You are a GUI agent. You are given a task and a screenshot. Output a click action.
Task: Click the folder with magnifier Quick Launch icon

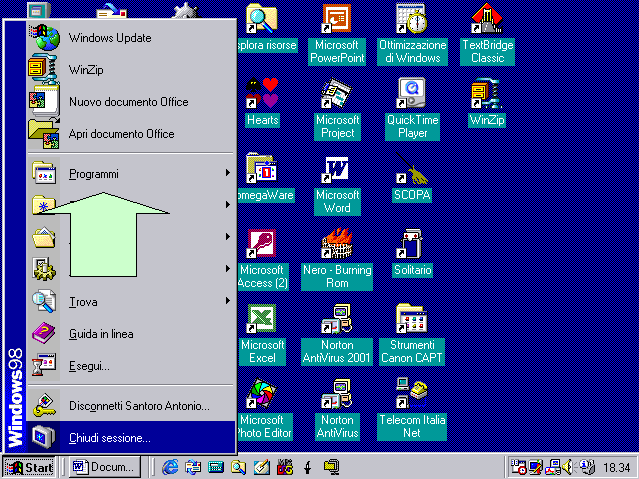tap(238, 467)
